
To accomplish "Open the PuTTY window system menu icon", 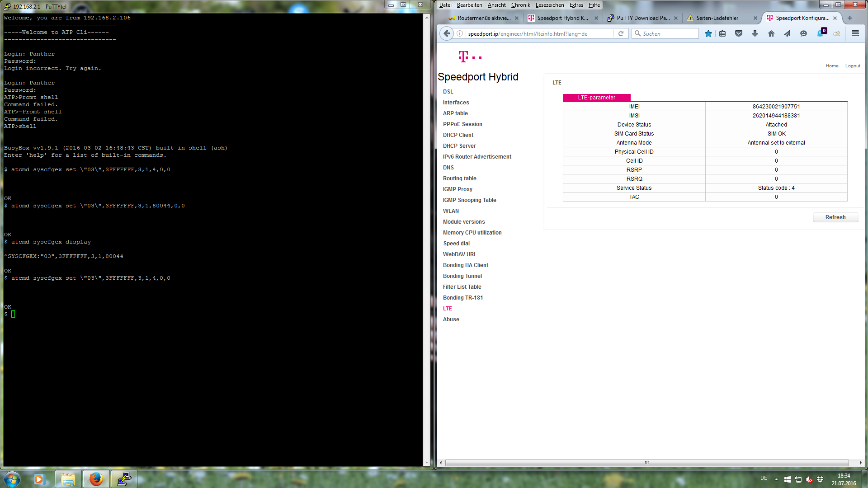I will (7, 6).
